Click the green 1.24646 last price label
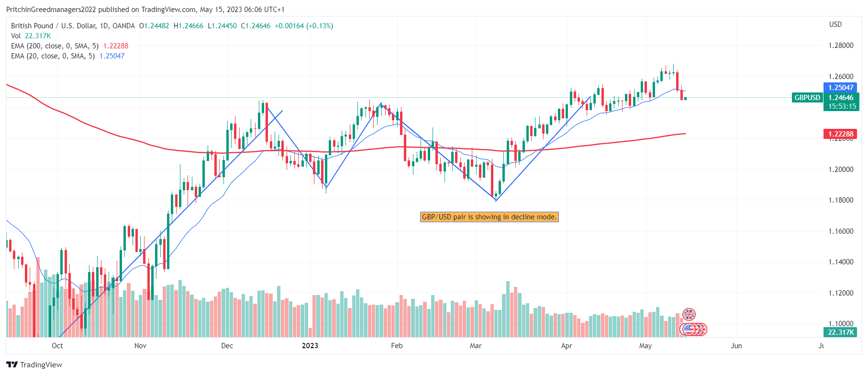Viewport: 868px width, 375px height. pyautogui.click(x=841, y=98)
